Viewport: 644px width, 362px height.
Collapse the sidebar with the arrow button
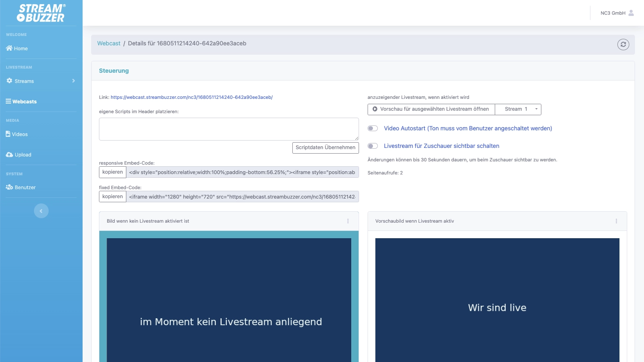(41, 211)
